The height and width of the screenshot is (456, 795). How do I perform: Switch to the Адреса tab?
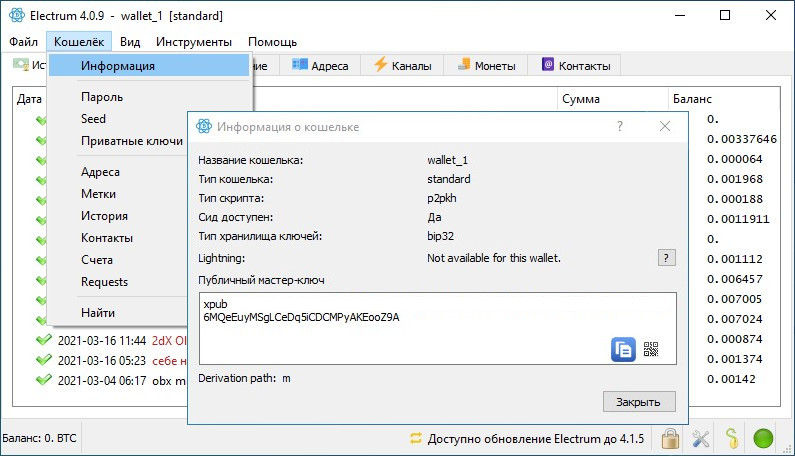click(320, 65)
